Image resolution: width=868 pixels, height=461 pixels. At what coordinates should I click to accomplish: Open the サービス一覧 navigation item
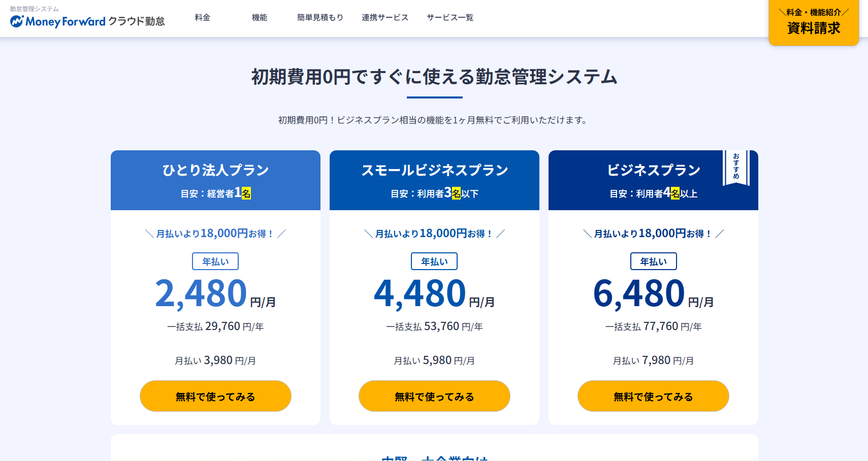click(x=449, y=17)
